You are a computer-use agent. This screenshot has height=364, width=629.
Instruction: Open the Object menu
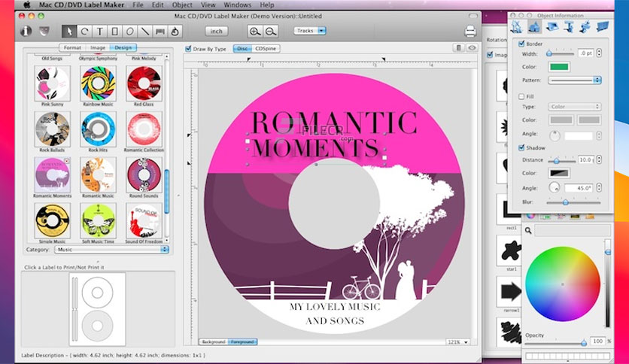click(182, 5)
